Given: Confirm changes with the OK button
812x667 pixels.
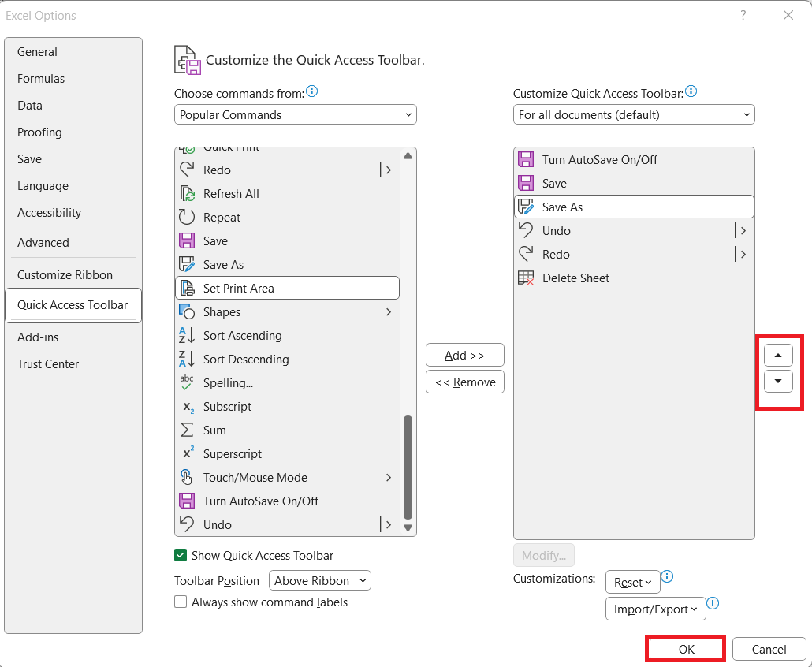Looking at the screenshot, I should [x=686, y=650].
